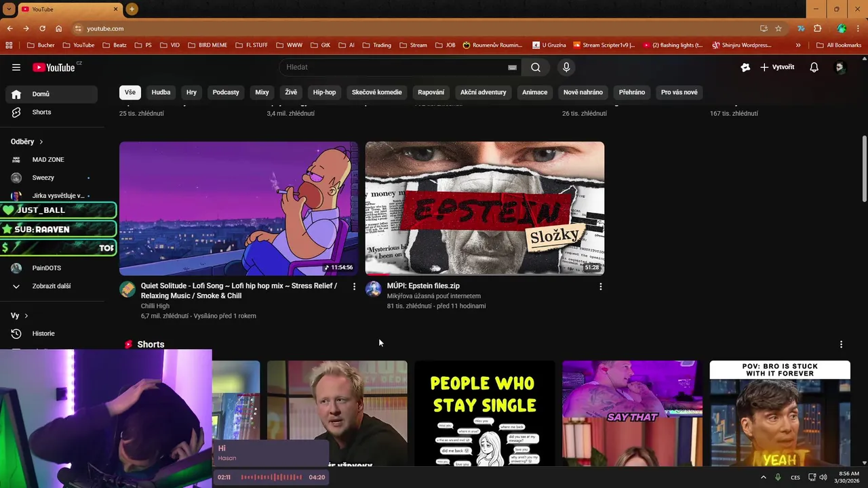
Task: Go back in browser history
Action: tap(9, 28)
